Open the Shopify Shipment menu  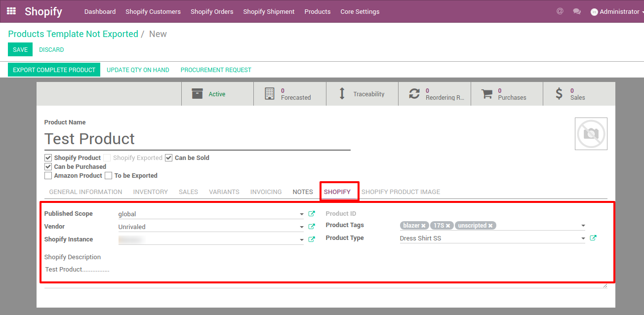[269, 11]
